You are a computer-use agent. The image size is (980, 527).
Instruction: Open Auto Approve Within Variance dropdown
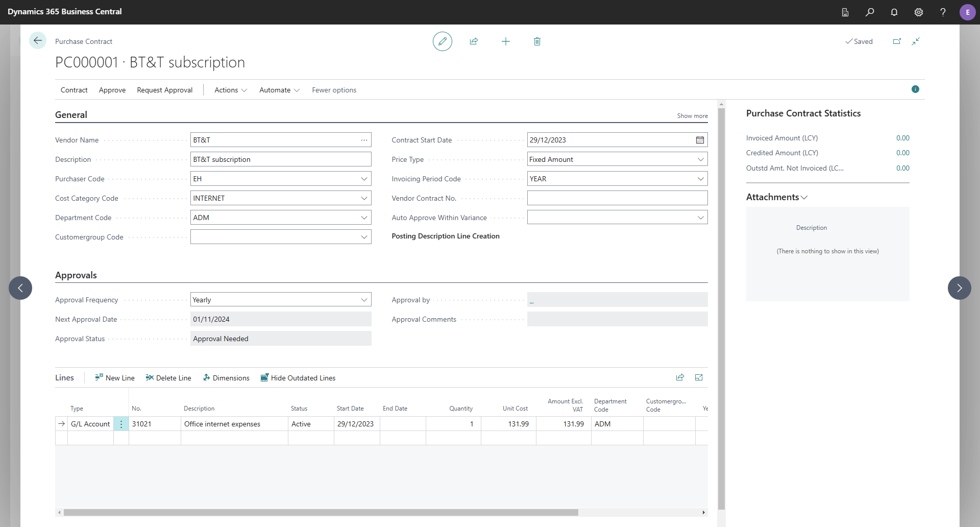tap(701, 218)
